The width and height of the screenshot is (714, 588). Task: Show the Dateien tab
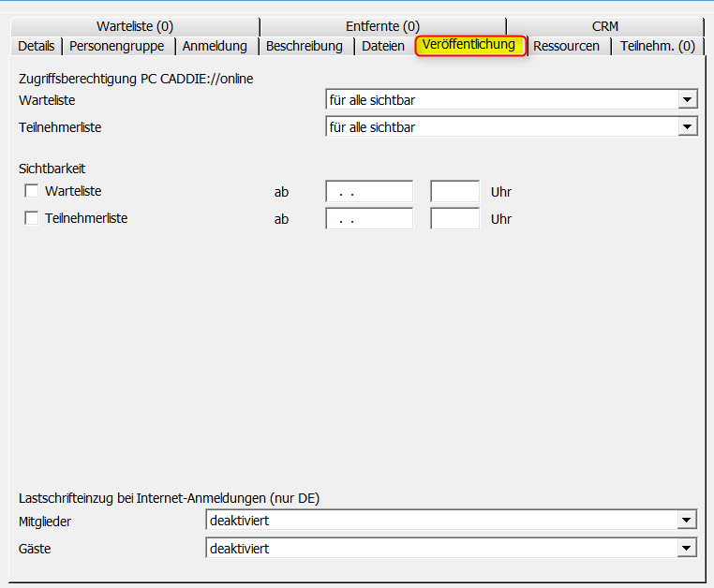click(x=383, y=46)
